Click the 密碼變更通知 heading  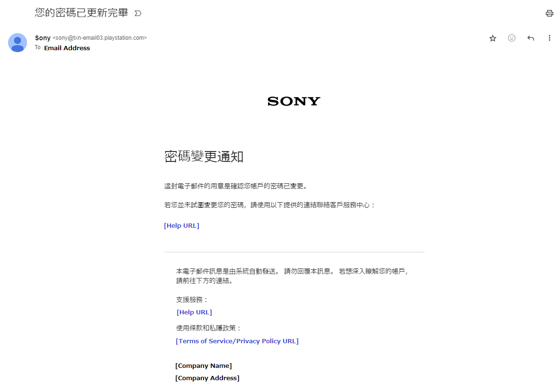(x=204, y=157)
